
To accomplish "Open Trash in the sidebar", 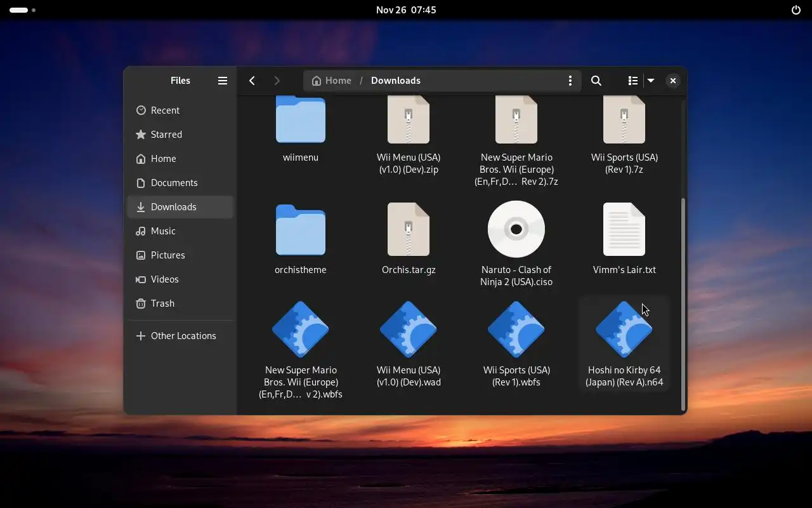I will pos(181,304).
